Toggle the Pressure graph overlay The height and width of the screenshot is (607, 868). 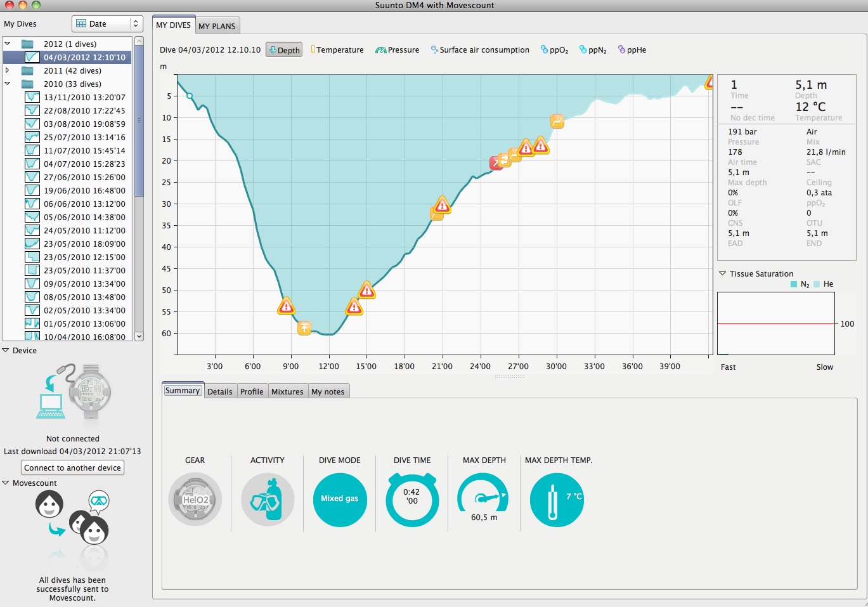397,50
